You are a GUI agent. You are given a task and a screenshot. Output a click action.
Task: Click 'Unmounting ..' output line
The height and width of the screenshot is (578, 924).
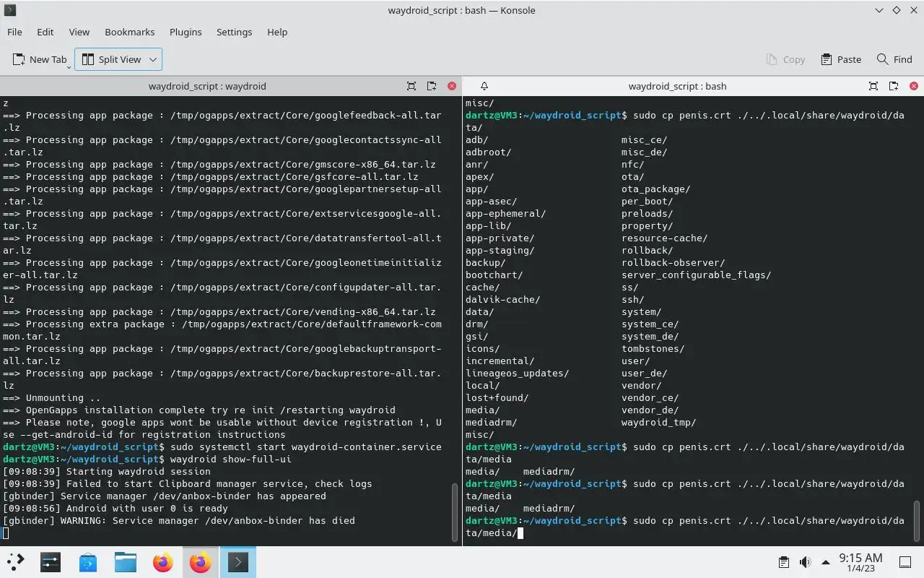[52, 397]
